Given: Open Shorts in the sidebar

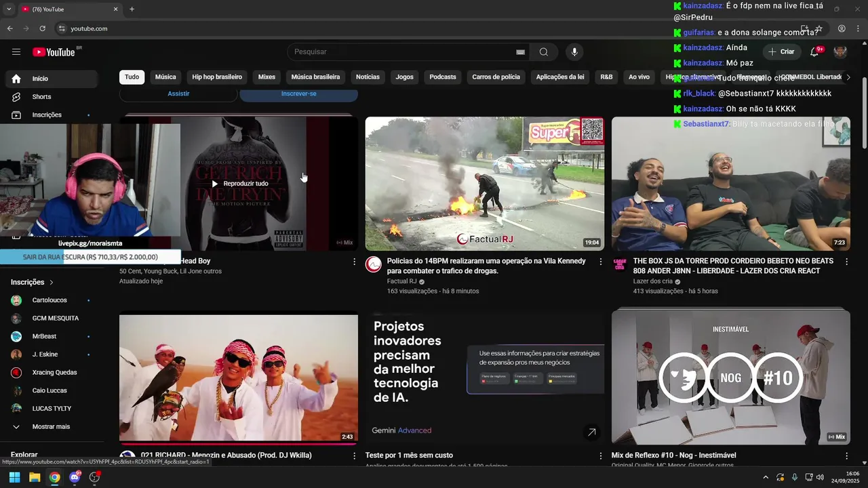Looking at the screenshot, I should [x=52, y=97].
